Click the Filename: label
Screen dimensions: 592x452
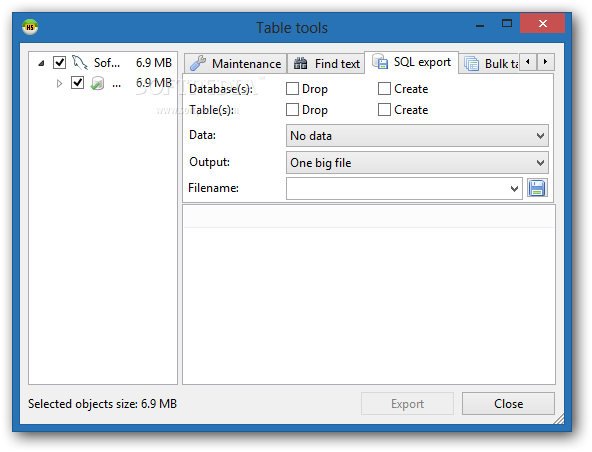click(x=213, y=188)
